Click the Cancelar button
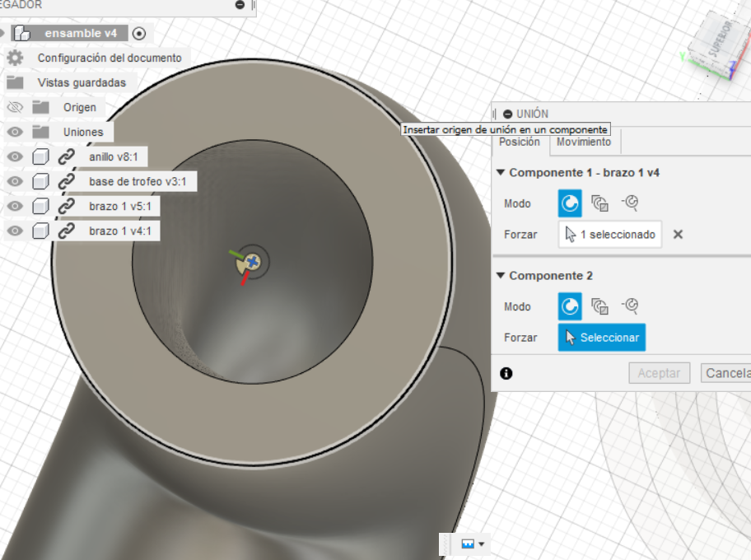 pos(726,373)
